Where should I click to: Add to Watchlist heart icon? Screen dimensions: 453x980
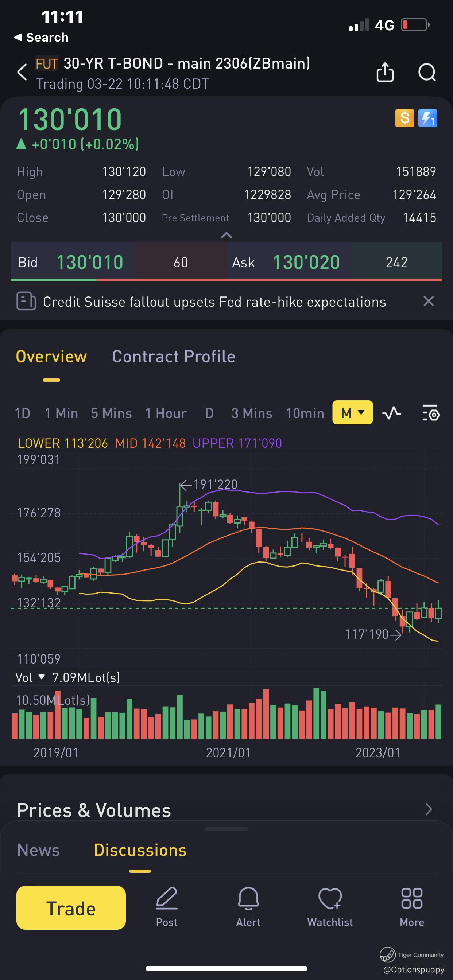[330, 907]
